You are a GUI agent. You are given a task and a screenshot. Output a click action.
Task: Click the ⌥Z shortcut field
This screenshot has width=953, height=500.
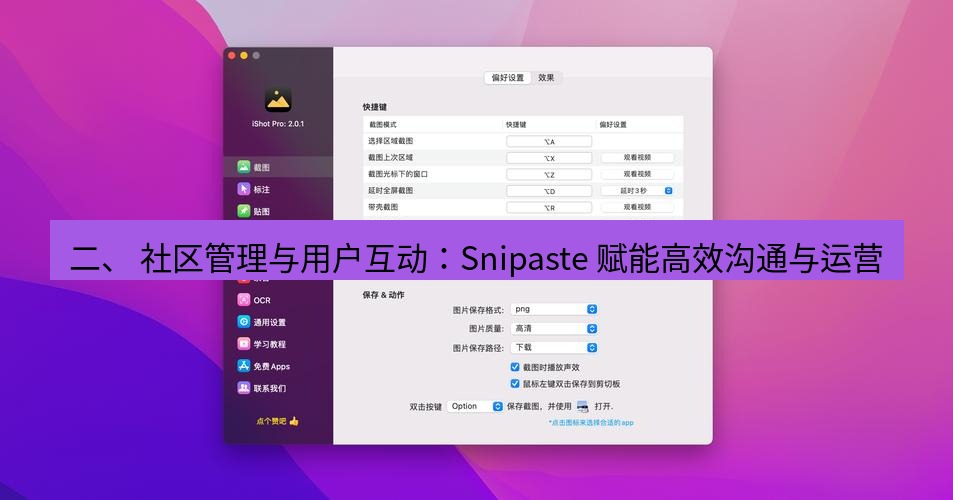pyautogui.click(x=549, y=174)
